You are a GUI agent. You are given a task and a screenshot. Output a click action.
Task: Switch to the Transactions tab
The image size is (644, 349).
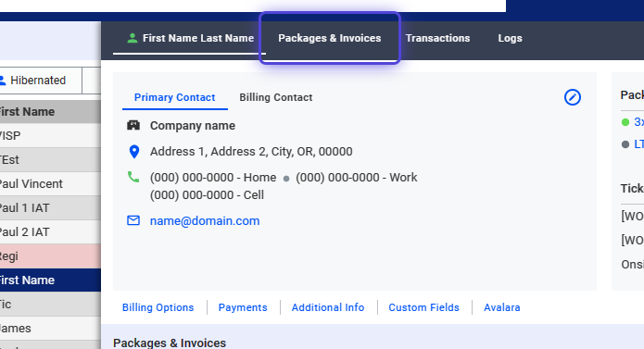(437, 38)
